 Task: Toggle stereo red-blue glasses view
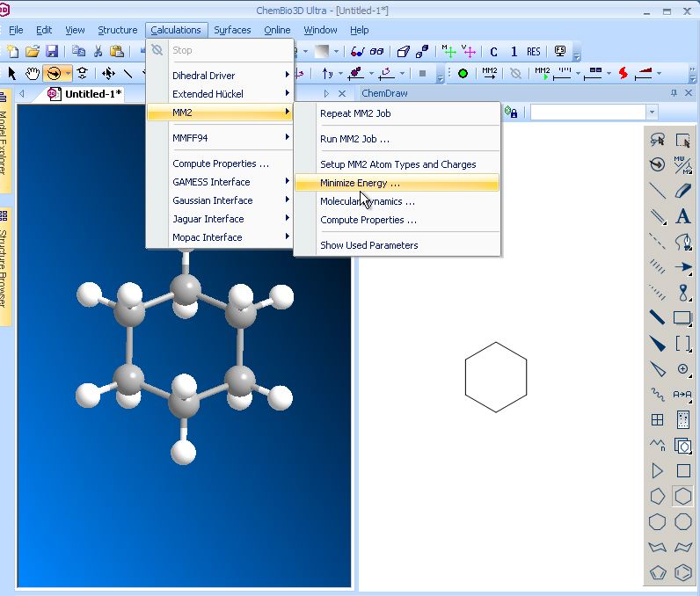tap(357, 52)
